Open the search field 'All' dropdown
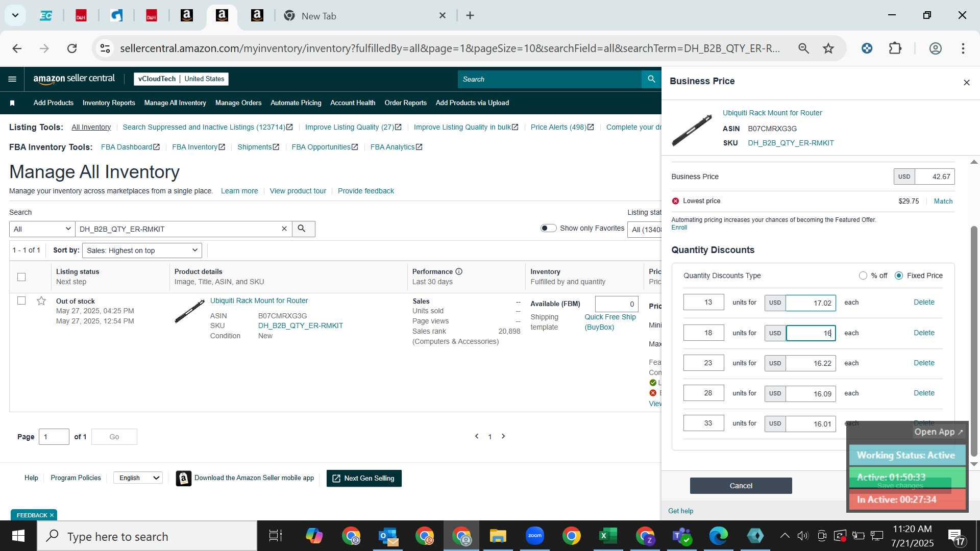 pos(42,229)
